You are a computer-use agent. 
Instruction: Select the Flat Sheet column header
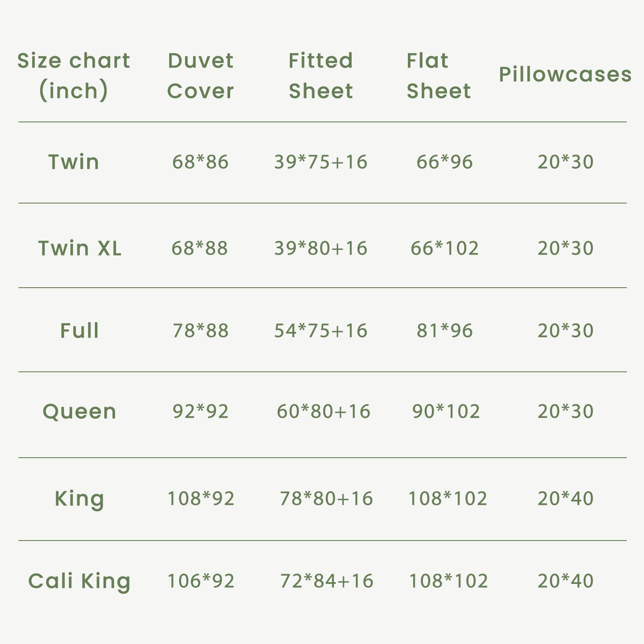(438, 76)
